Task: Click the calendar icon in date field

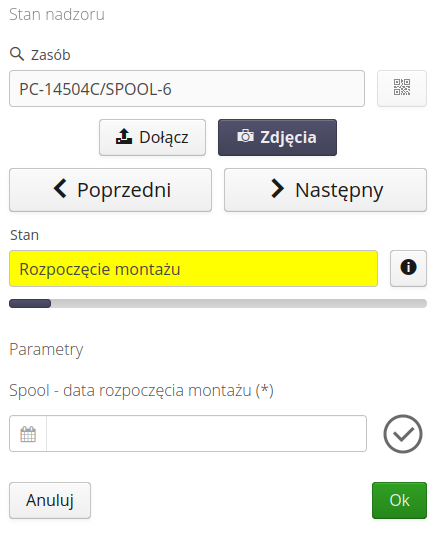Action: [28, 434]
